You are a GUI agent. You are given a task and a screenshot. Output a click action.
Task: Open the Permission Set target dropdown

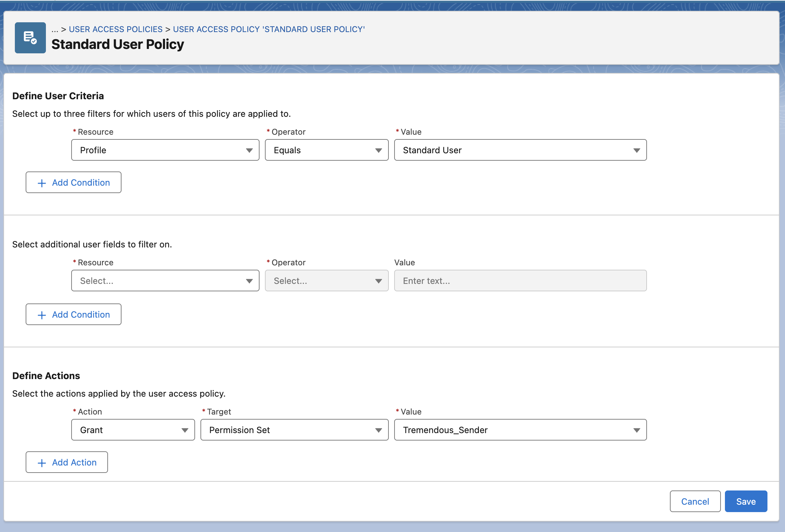pos(294,430)
